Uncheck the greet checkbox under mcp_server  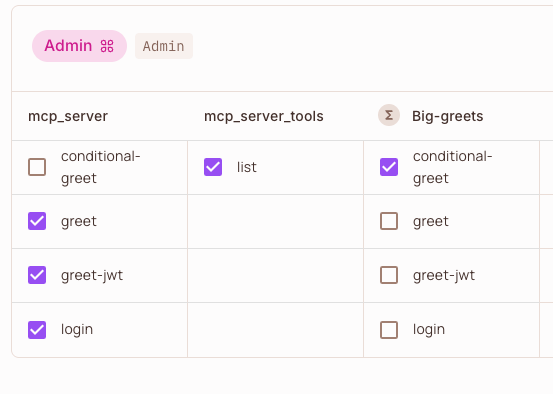click(37, 221)
